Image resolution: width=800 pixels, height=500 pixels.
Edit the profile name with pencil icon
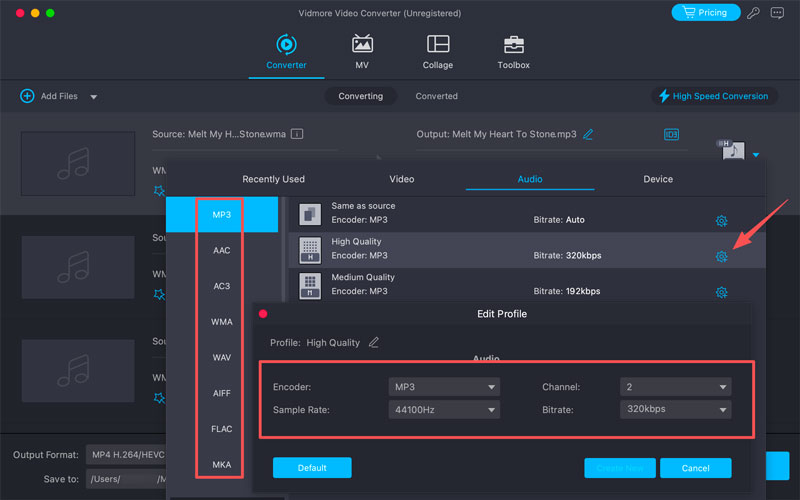(373, 342)
